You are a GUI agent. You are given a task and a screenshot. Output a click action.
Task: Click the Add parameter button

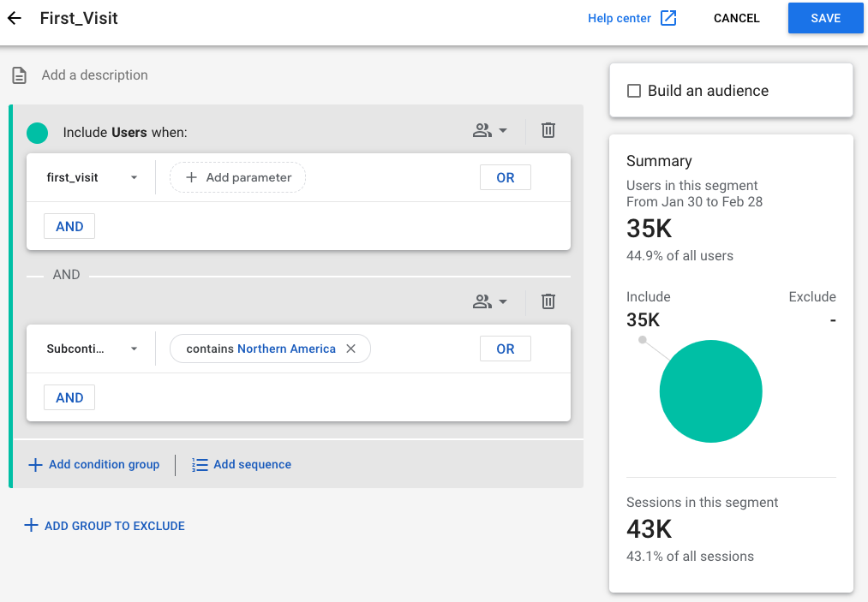tap(237, 177)
